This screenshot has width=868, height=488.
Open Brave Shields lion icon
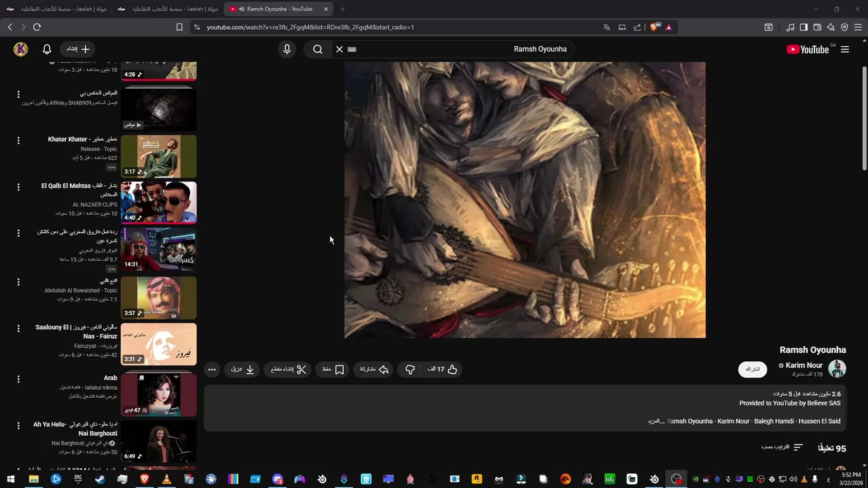click(654, 27)
